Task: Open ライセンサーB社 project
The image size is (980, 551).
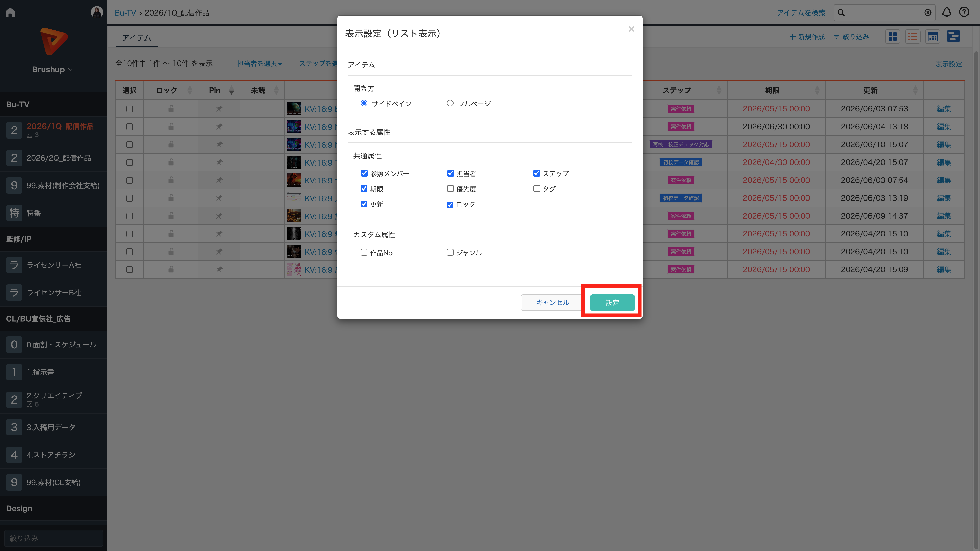Action: click(x=53, y=292)
